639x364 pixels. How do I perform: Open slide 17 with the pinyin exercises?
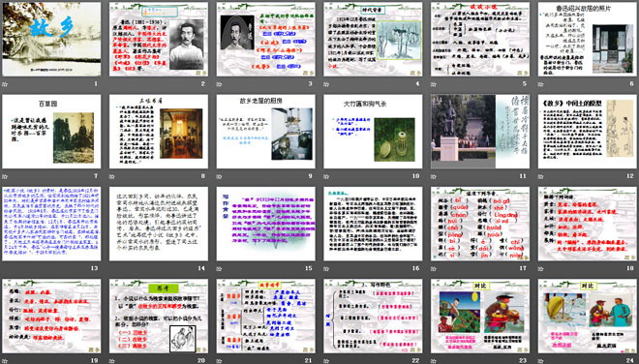480,224
